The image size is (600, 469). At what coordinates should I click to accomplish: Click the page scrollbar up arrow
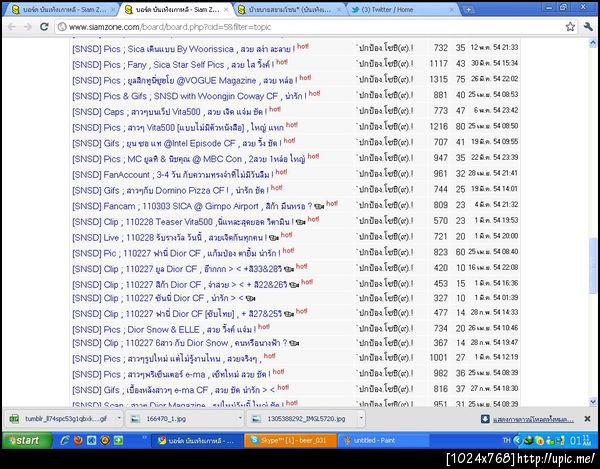click(x=593, y=42)
